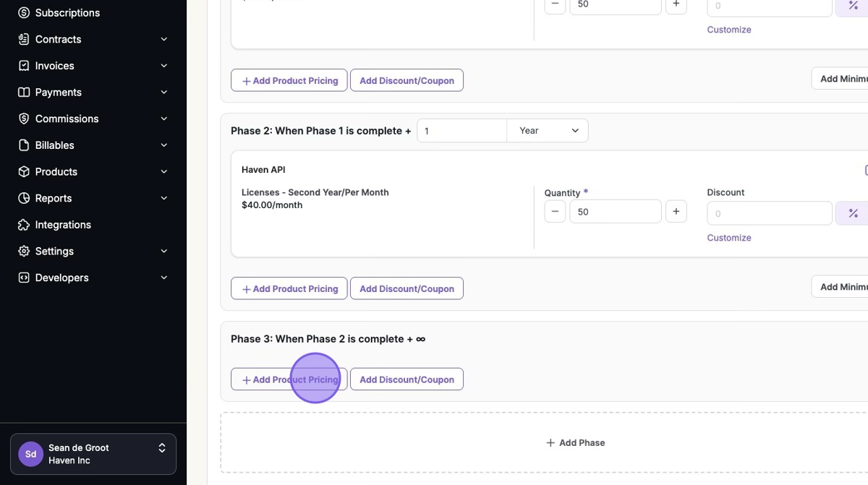
Task: Click Add Product Pricing in Phase 3
Action: pyautogui.click(x=289, y=379)
